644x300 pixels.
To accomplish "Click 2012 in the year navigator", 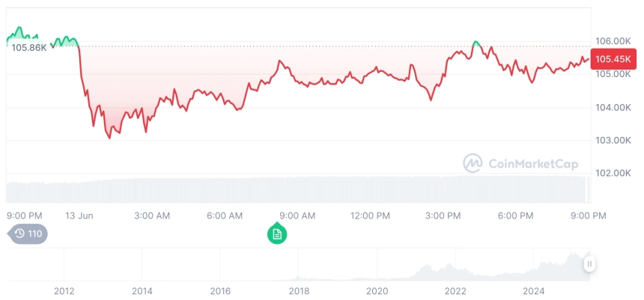I will click(x=64, y=290).
